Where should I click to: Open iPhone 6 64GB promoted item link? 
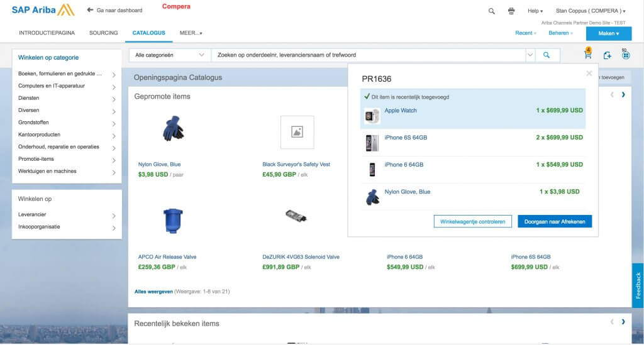(x=404, y=257)
